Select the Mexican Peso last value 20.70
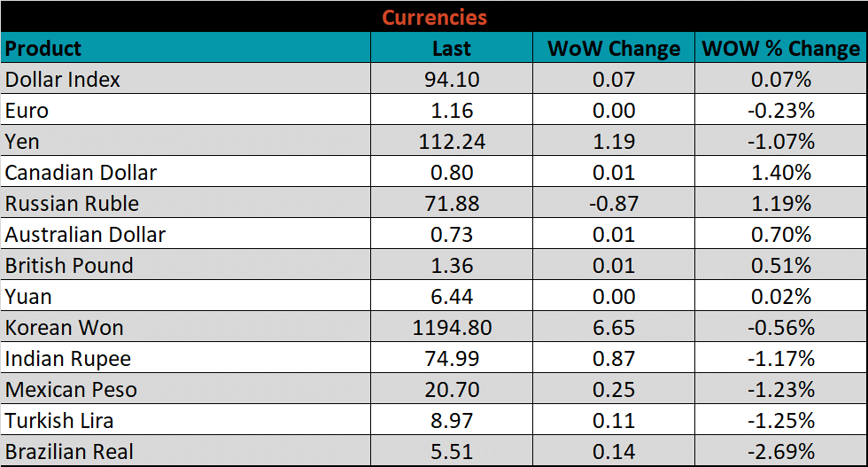 [452, 390]
